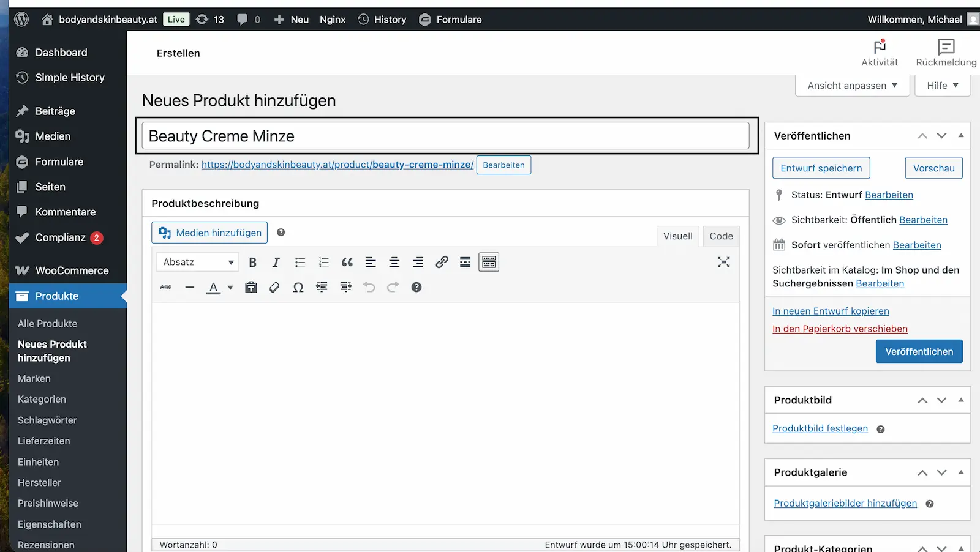Expand the Ansicht anpassen options
The height and width of the screenshot is (552, 980).
click(x=852, y=86)
